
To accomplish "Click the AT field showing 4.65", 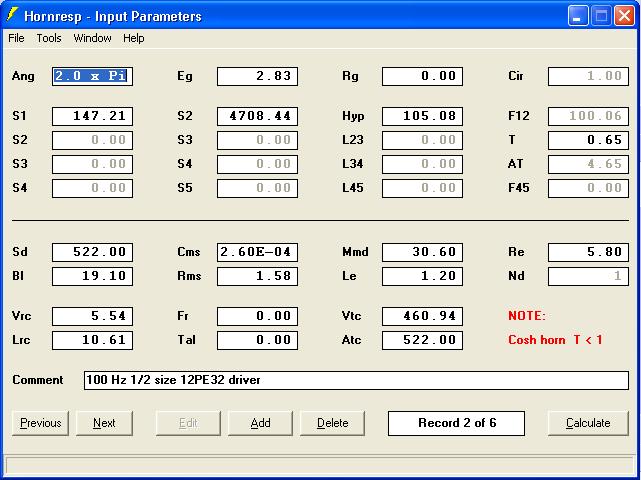I will tap(588, 164).
